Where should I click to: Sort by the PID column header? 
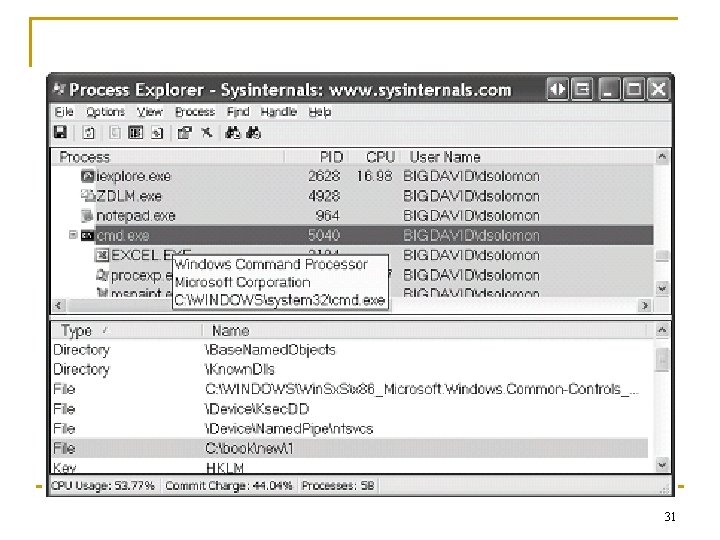[317, 157]
